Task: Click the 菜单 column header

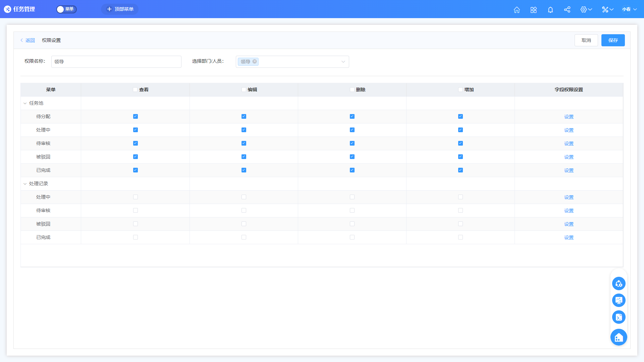Action: tap(51, 90)
